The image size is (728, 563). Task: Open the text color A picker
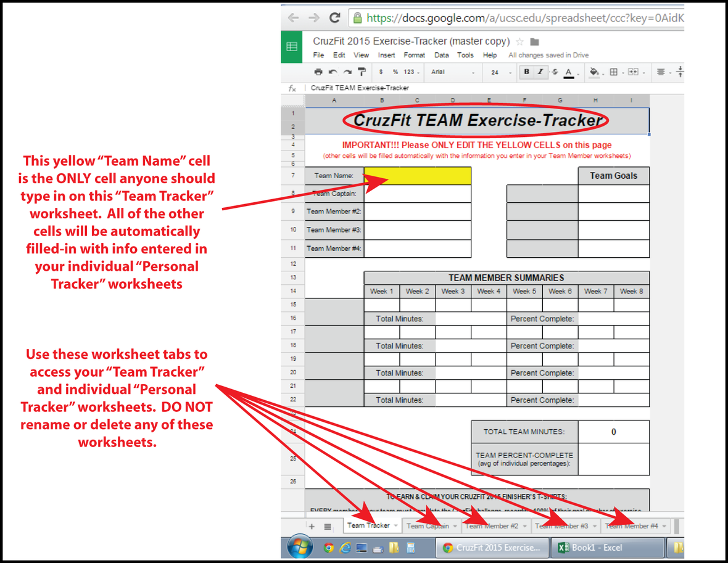(569, 72)
